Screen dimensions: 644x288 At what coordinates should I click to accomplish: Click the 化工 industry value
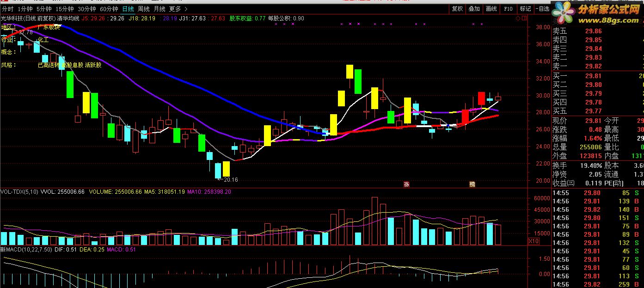point(43,40)
